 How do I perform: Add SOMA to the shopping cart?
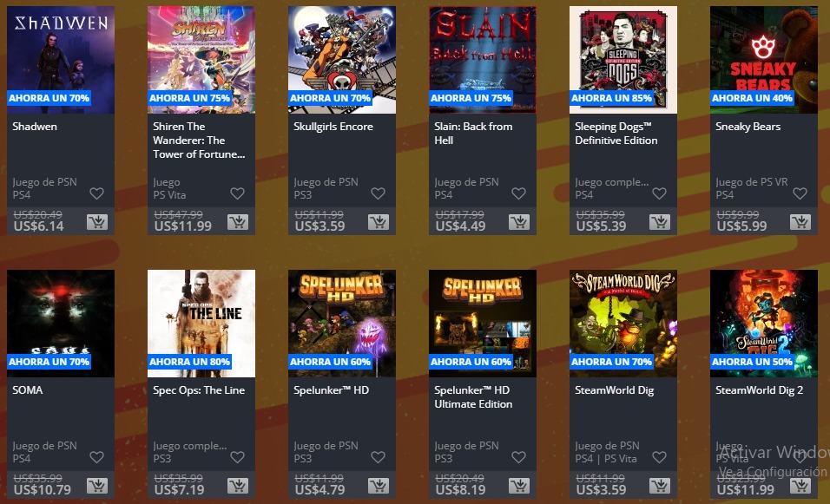(x=97, y=486)
